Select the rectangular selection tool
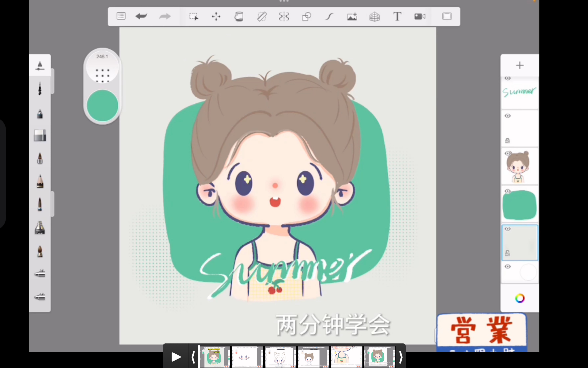This screenshot has width=588, height=368. pos(194,16)
